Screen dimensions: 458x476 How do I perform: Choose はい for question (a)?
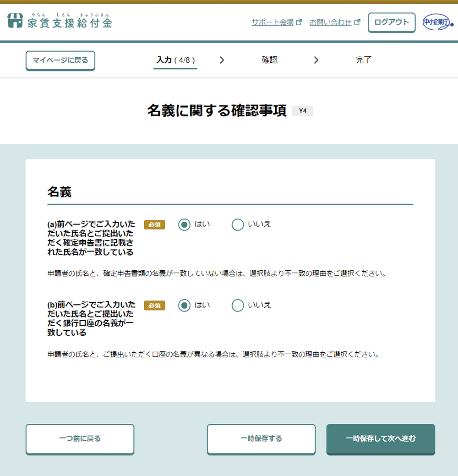tap(184, 224)
